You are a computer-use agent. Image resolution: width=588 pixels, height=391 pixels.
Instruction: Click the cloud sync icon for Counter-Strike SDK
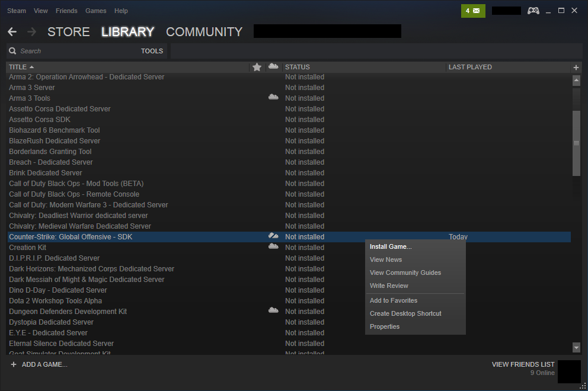tap(273, 236)
